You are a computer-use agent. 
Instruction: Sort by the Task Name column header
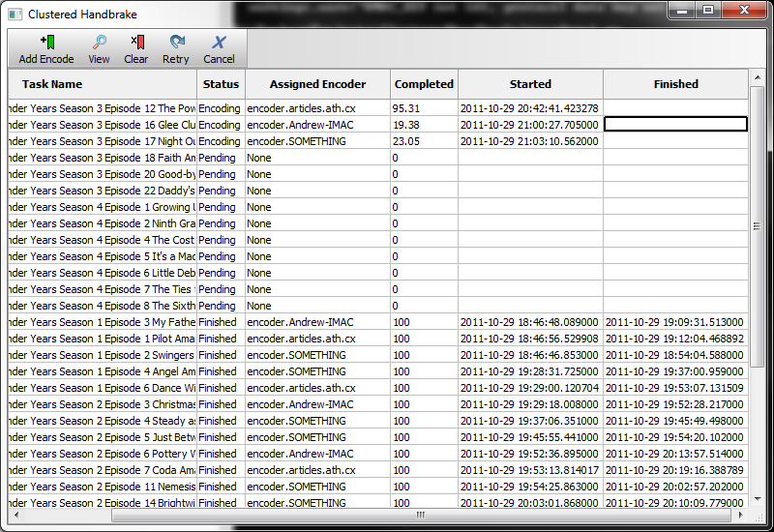tap(103, 84)
